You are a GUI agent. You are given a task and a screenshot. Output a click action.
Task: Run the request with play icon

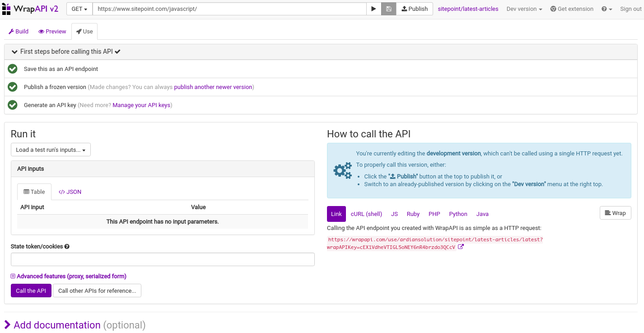373,9
